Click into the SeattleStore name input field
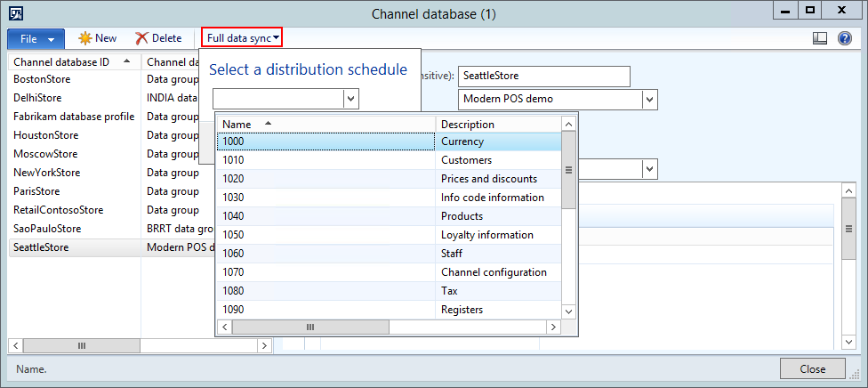868x388 pixels. (544, 76)
